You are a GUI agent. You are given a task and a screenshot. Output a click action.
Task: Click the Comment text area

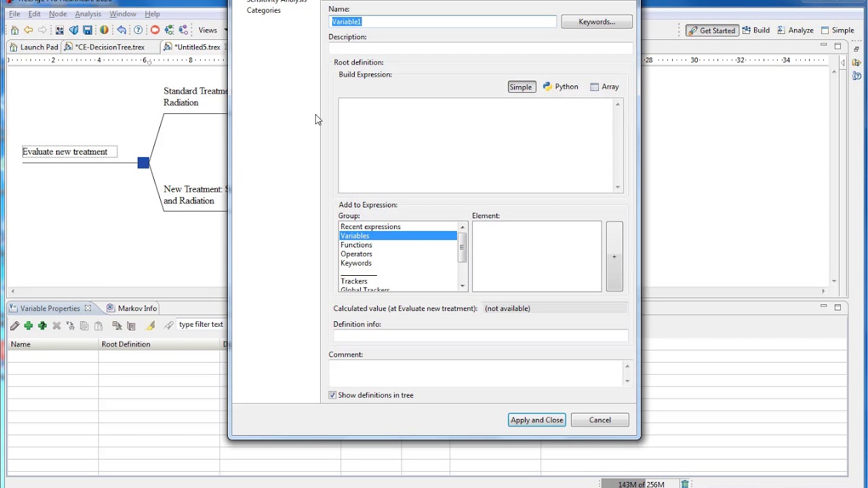(x=476, y=373)
